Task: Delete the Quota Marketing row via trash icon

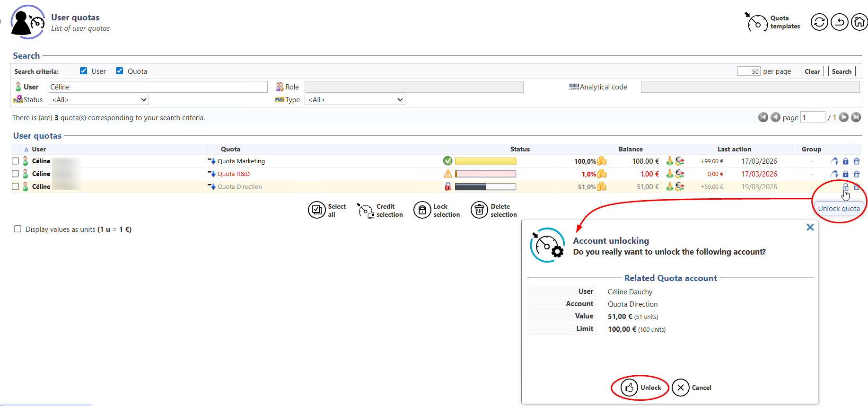Action: [x=856, y=161]
